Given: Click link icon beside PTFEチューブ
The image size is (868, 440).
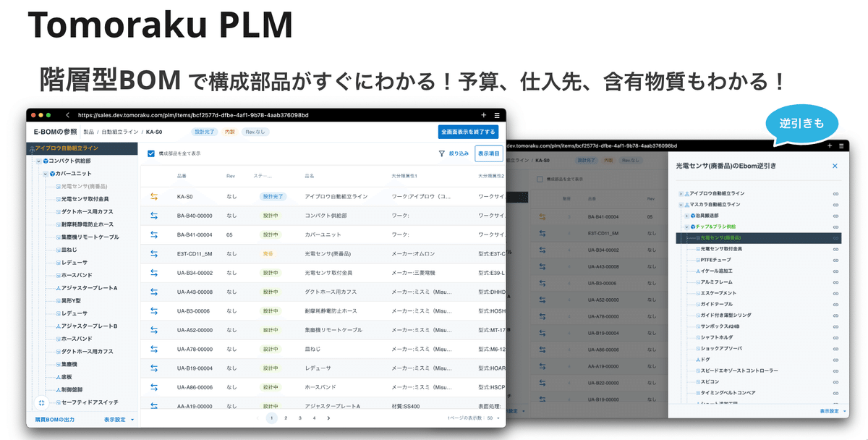Looking at the screenshot, I should click(x=835, y=260).
